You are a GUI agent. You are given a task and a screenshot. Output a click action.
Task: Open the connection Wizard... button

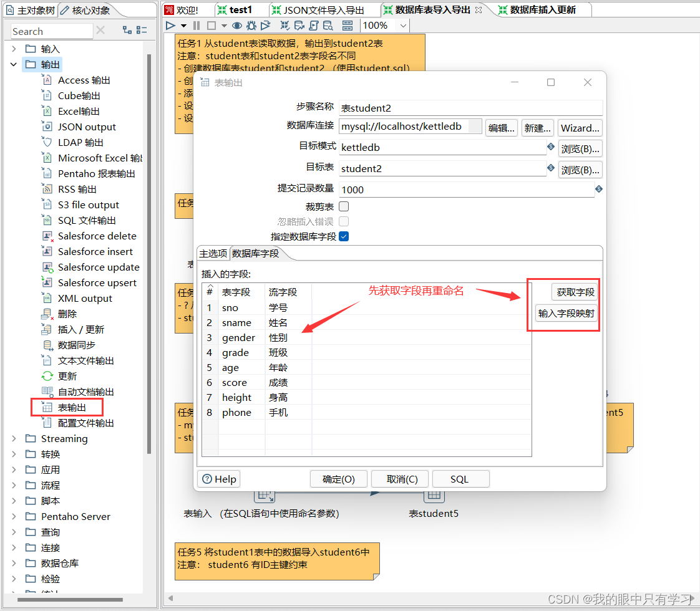(580, 128)
